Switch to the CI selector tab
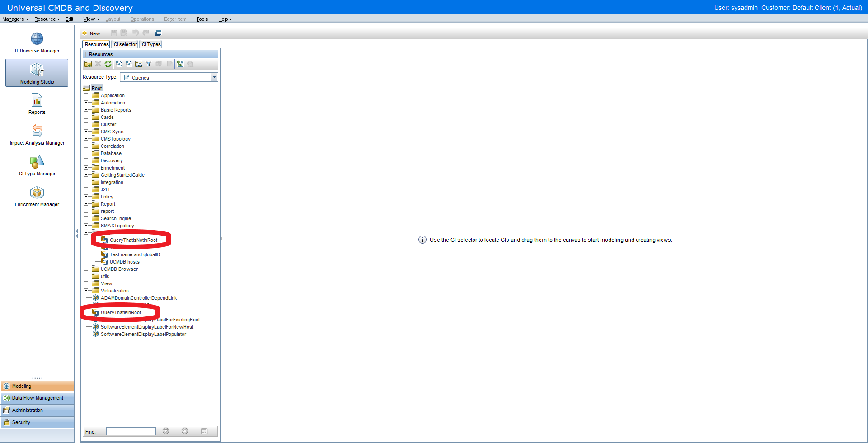Viewport: 868px width, 443px height. (125, 44)
